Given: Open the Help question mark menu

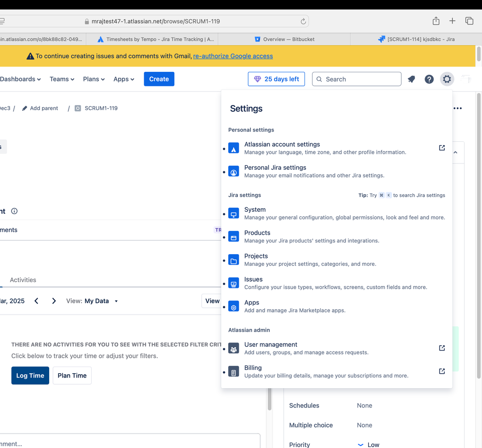Looking at the screenshot, I should (429, 79).
